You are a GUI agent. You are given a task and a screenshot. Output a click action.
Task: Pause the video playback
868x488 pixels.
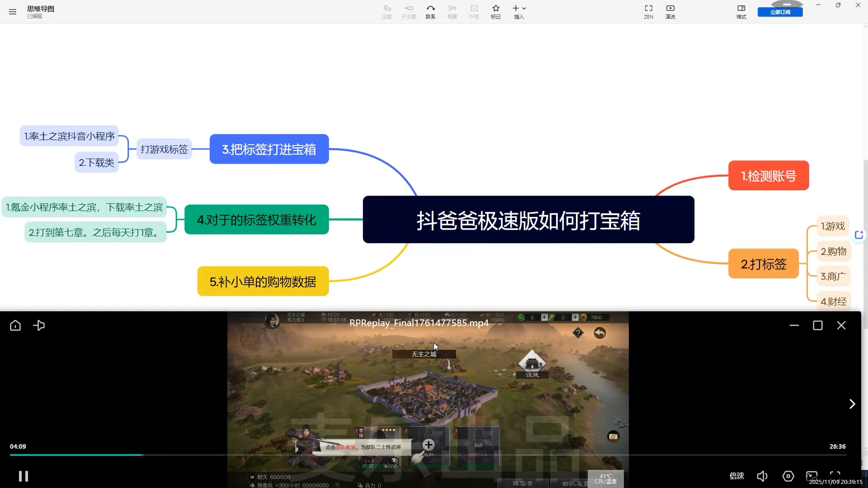tap(24, 476)
